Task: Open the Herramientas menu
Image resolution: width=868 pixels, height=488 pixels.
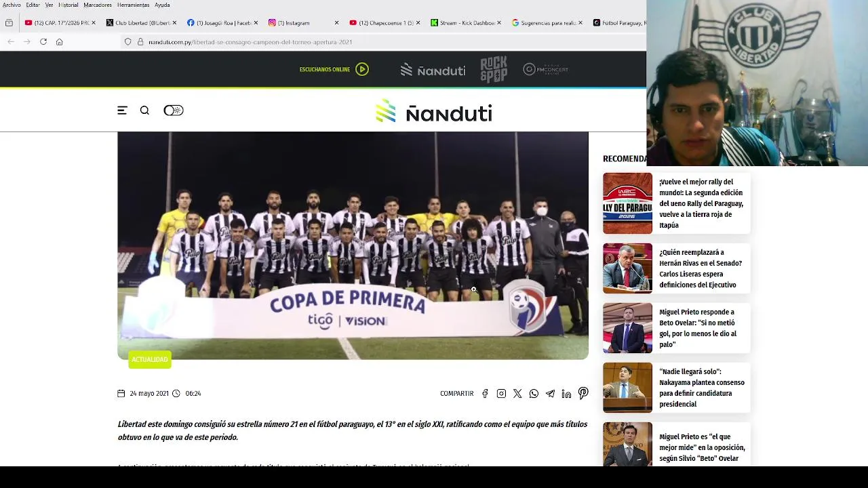Action: [x=133, y=5]
